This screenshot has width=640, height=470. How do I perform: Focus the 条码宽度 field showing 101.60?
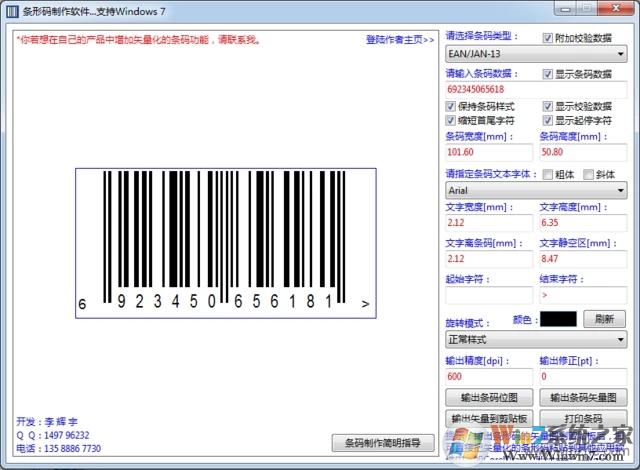coord(489,153)
